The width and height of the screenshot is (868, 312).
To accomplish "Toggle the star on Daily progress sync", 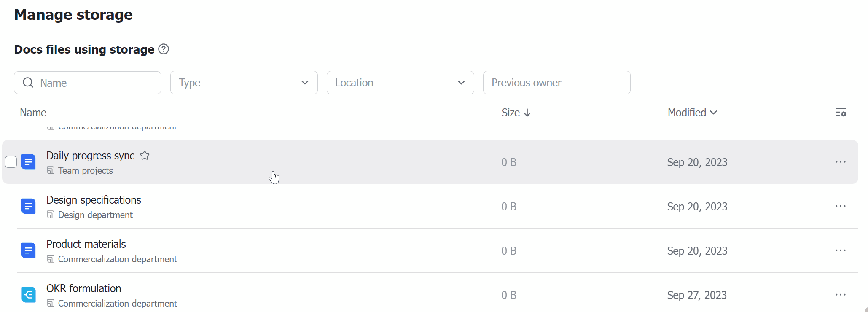I will pos(145,156).
